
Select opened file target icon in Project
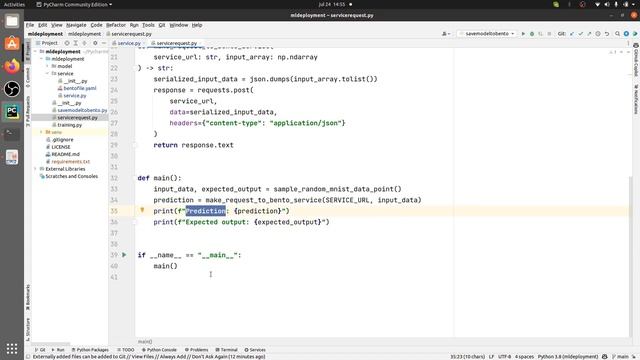(67, 43)
